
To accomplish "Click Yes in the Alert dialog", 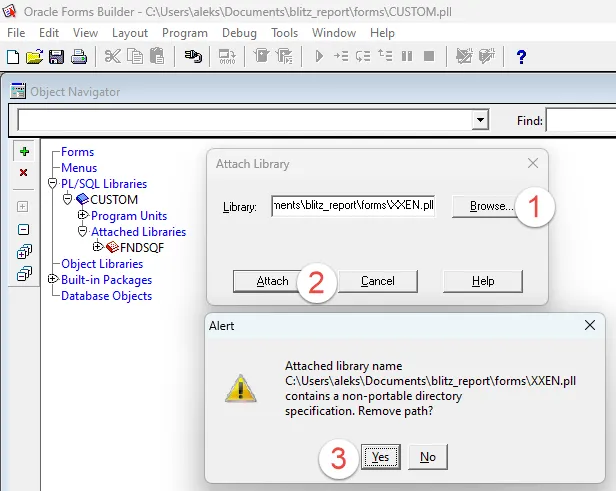I will click(381, 457).
